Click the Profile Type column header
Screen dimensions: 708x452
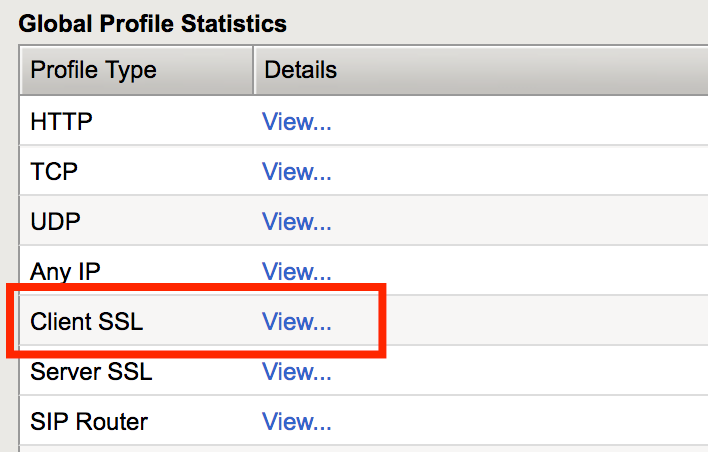point(94,71)
